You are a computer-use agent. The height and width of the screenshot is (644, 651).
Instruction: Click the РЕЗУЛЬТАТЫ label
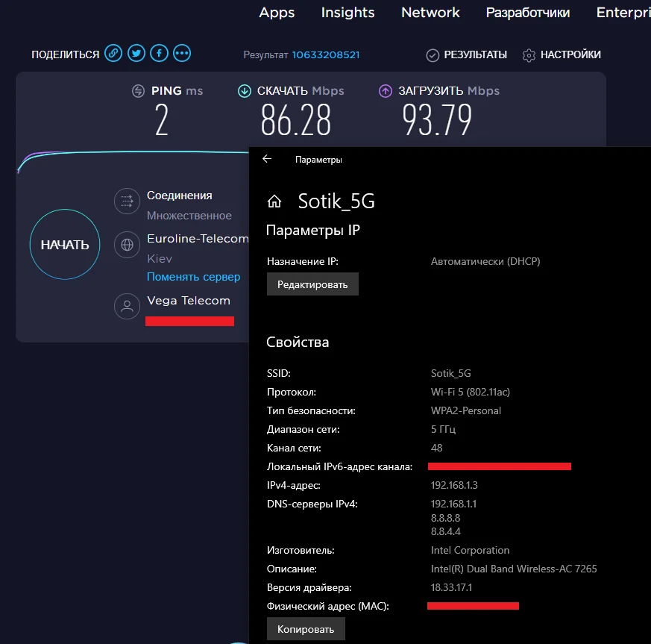click(x=475, y=54)
